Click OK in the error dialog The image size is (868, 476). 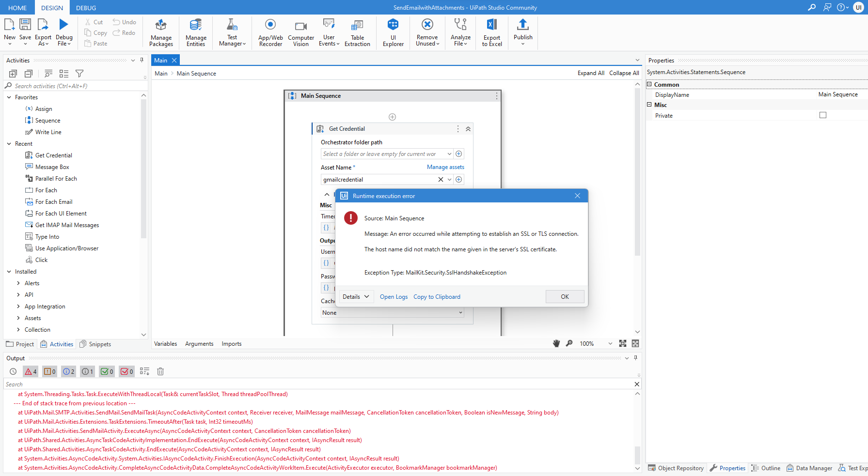tap(565, 297)
